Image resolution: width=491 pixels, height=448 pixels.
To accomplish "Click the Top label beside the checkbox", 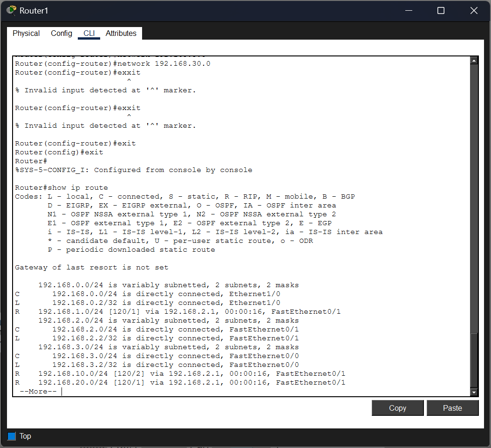I will coord(25,436).
